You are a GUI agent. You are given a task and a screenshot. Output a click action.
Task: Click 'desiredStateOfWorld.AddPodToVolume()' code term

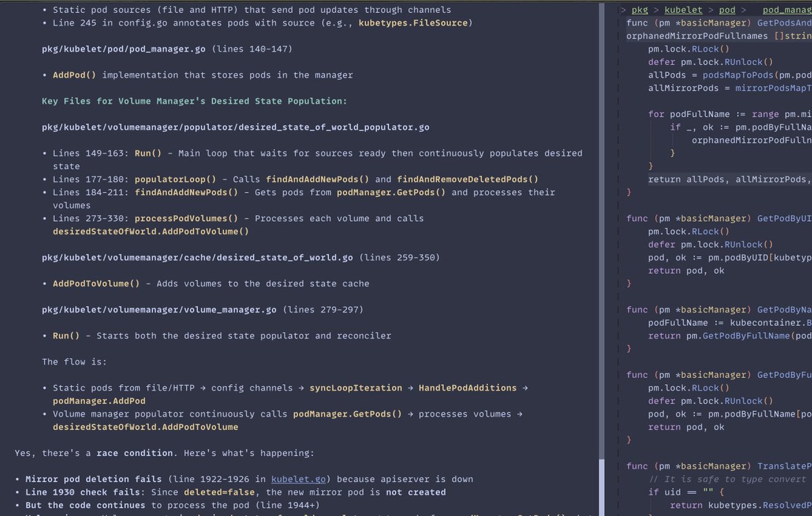point(151,231)
